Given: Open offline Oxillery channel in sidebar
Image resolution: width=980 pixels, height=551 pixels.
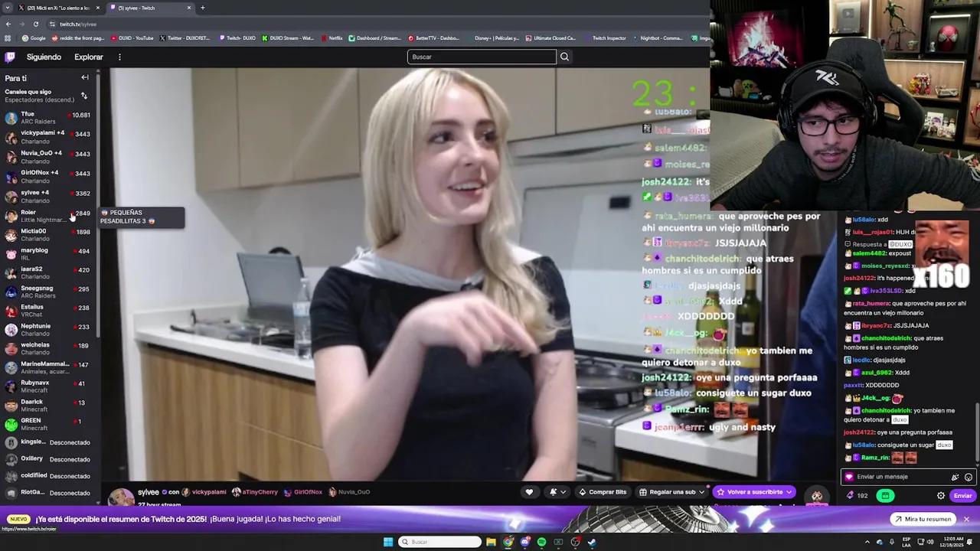Looking at the screenshot, I should [47, 459].
